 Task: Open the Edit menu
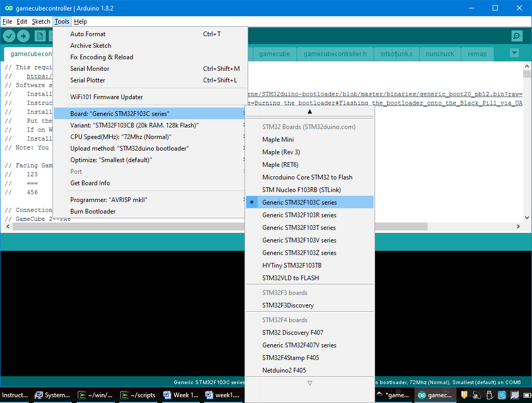(22, 22)
